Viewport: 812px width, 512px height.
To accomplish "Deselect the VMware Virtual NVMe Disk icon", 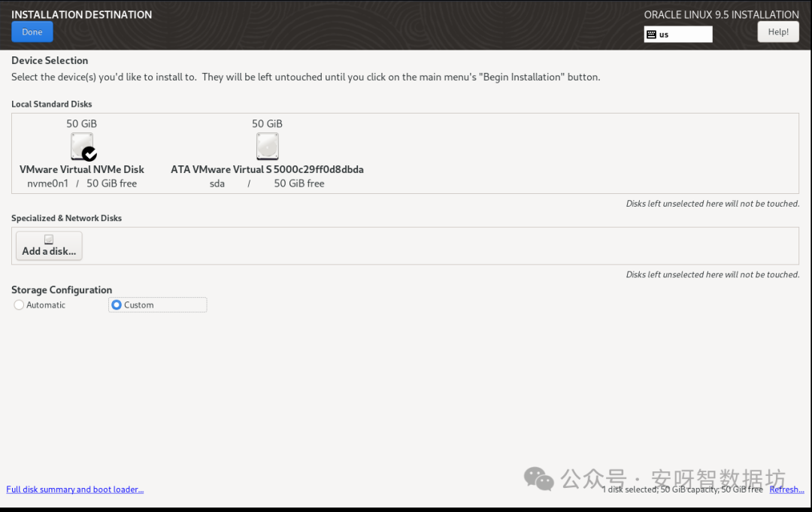I will (x=83, y=147).
